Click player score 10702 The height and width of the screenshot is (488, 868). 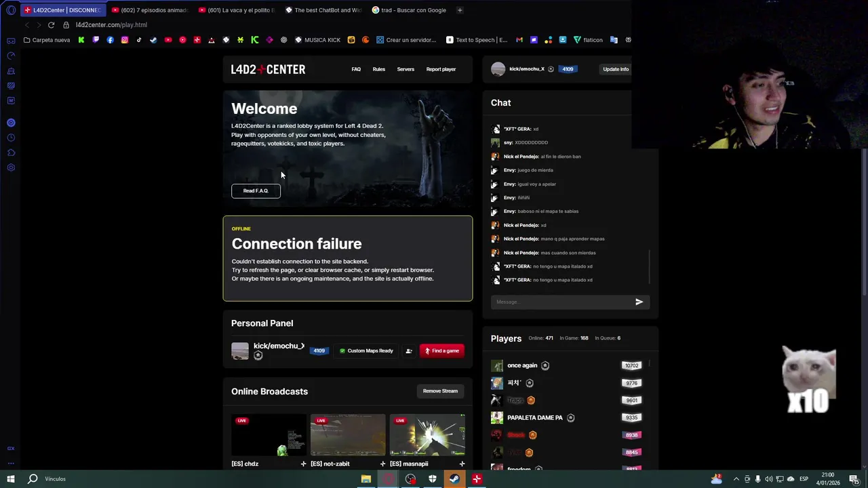coord(631,365)
